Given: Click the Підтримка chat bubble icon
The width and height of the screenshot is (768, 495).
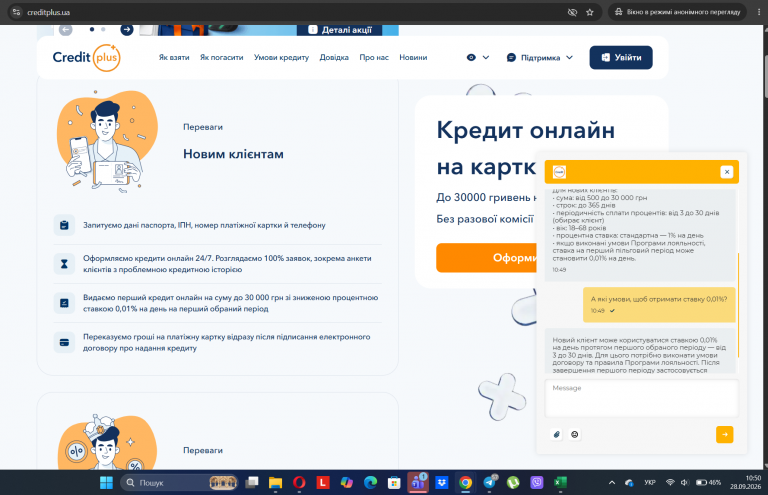Looking at the screenshot, I should pos(511,57).
